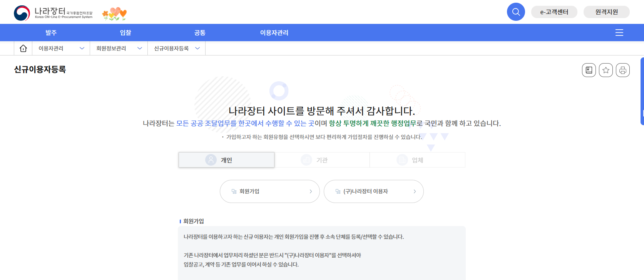Image resolution: width=644 pixels, height=280 pixels.
Task: Open the e-고객센터 button
Action: 554,12
